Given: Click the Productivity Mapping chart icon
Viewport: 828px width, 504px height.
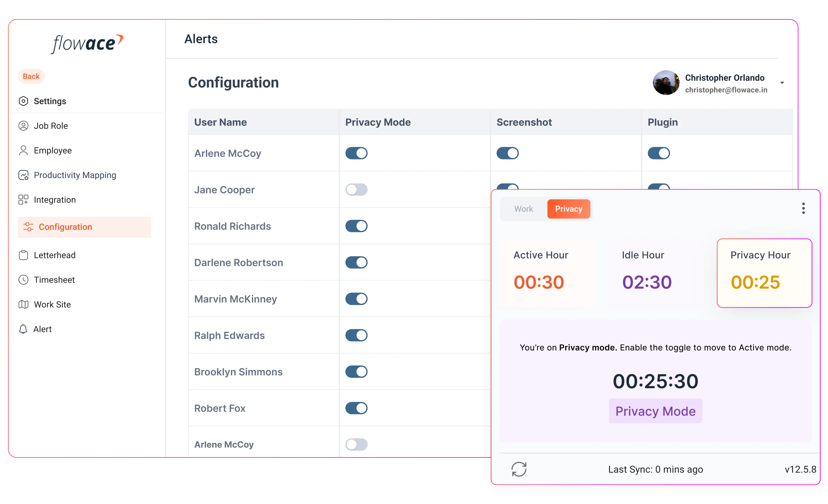Looking at the screenshot, I should [x=23, y=175].
